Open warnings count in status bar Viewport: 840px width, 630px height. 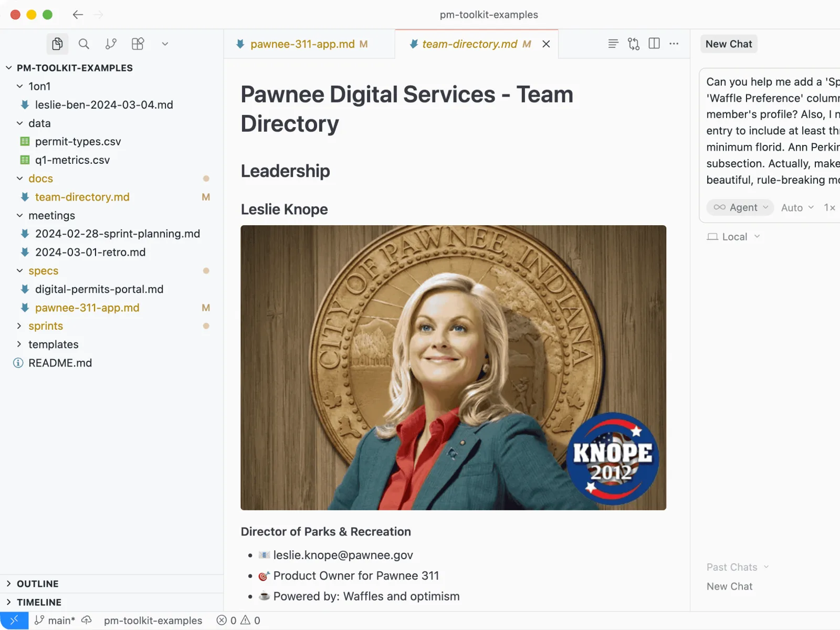[250, 621]
